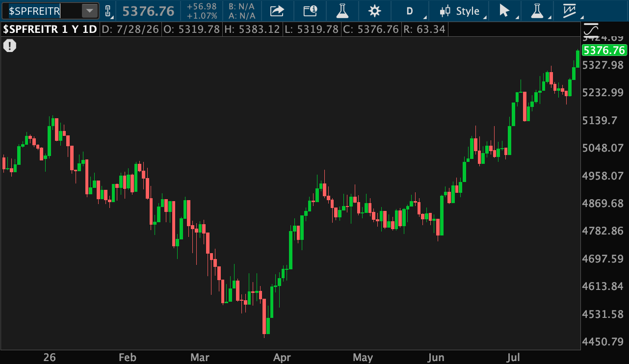
Task: Click the last price value 5376.76 in header
Action: point(148,11)
